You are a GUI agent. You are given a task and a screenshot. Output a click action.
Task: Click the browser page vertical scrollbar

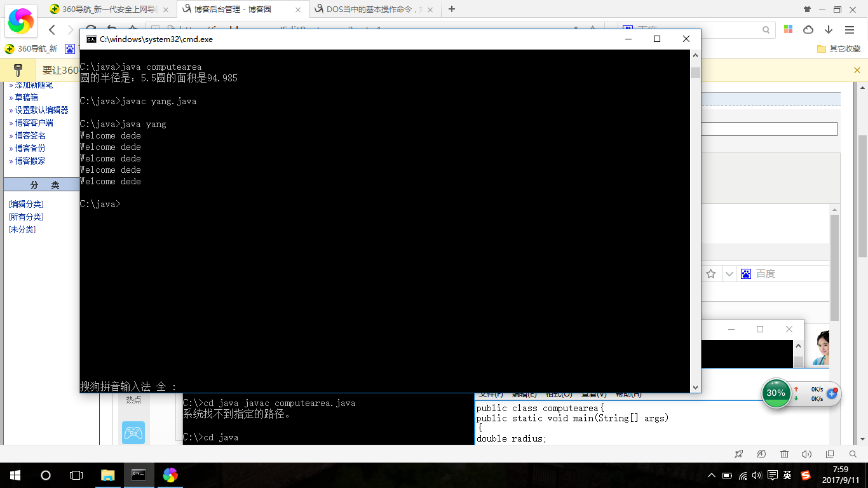862,197
